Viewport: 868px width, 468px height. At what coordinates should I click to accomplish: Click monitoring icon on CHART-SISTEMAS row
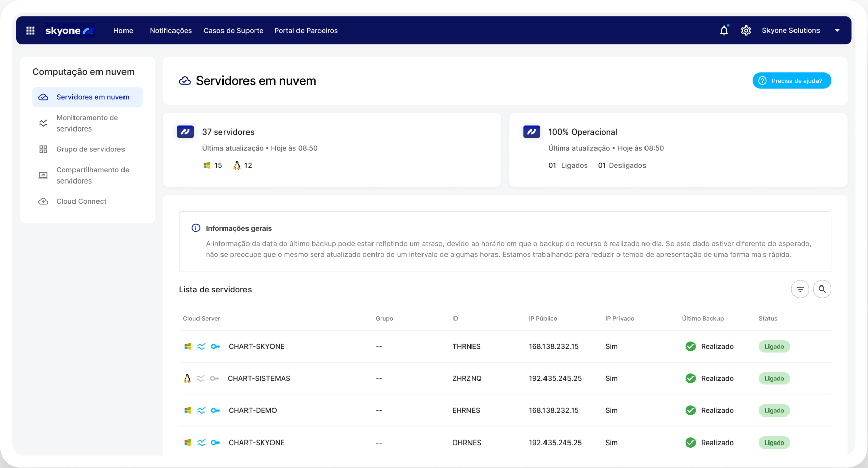point(201,378)
